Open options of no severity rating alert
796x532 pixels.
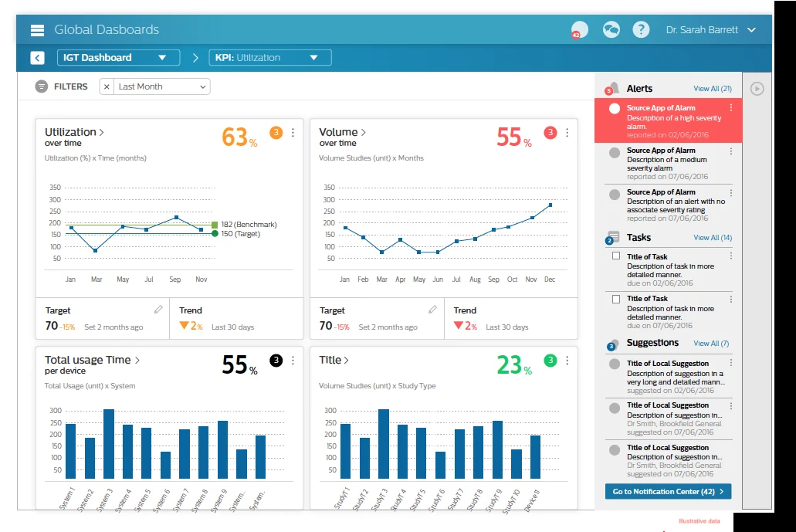[x=731, y=193]
